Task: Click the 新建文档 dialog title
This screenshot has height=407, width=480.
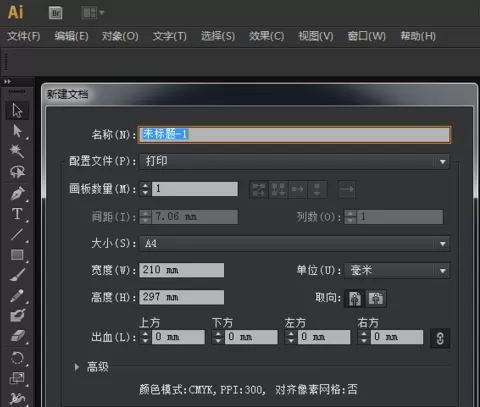Action: click(67, 94)
